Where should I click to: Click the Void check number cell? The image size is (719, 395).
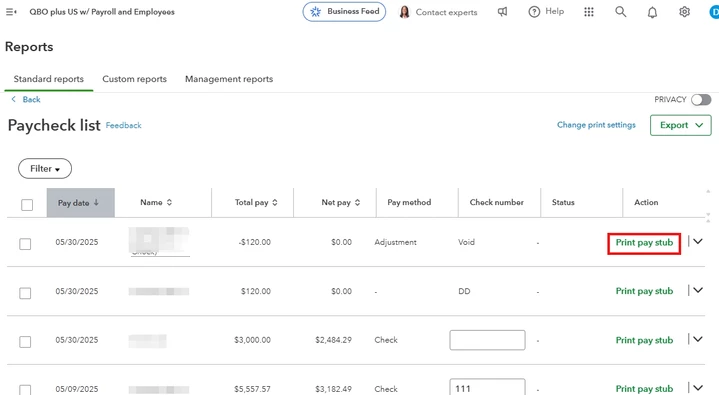click(x=466, y=242)
